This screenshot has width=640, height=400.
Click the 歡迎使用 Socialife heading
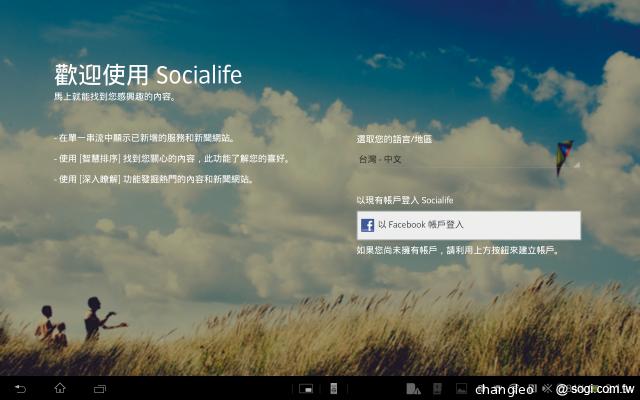pyautogui.click(x=148, y=75)
